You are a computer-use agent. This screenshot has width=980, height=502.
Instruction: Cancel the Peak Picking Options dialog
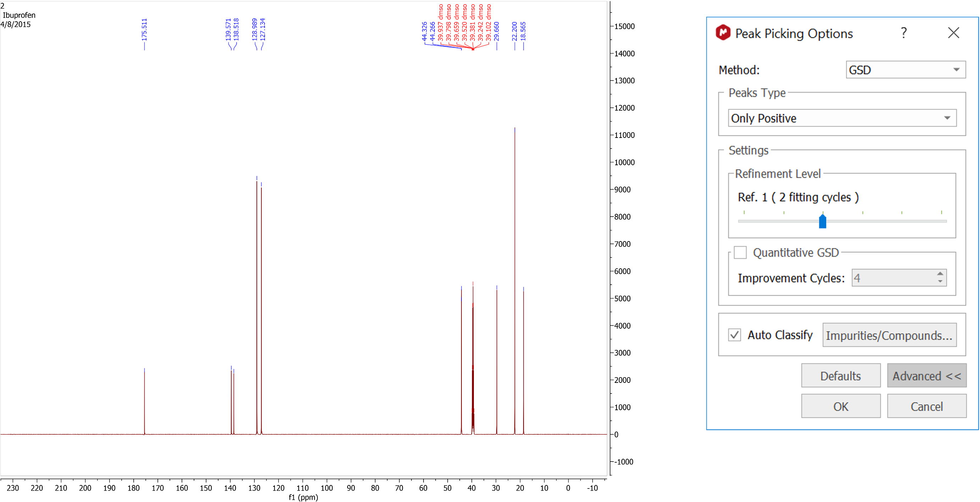[927, 406]
